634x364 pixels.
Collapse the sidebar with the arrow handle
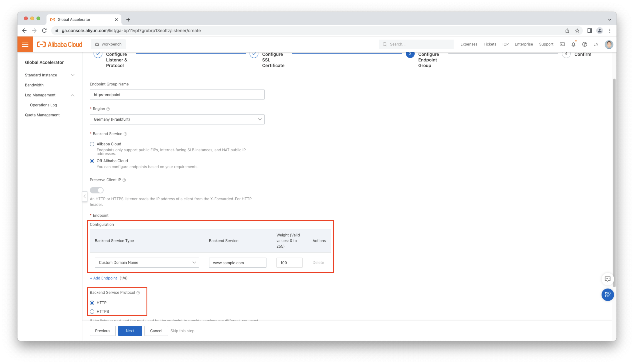[x=85, y=196]
